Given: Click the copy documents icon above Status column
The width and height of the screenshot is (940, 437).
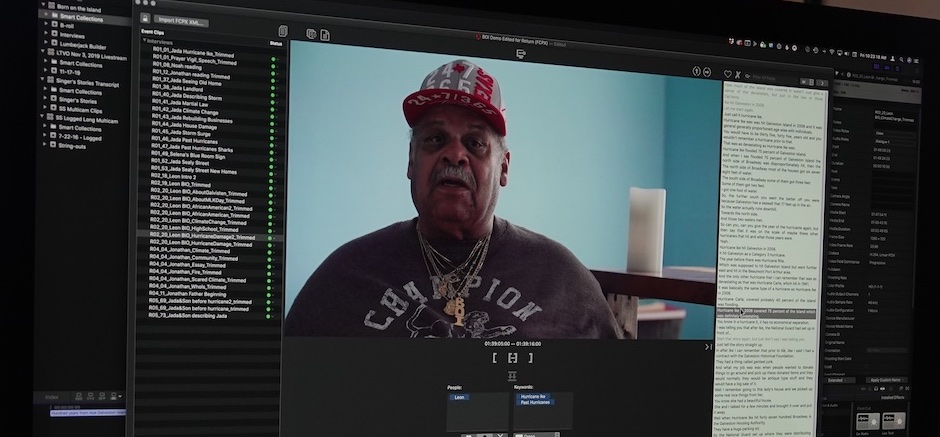Looking at the screenshot, I should pyautogui.click(x=283, y=31).
